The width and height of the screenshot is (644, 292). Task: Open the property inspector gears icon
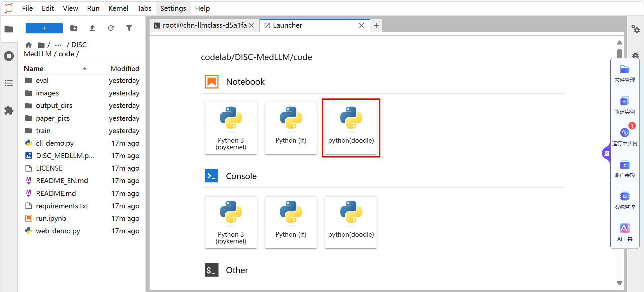(x=635, y=29)
